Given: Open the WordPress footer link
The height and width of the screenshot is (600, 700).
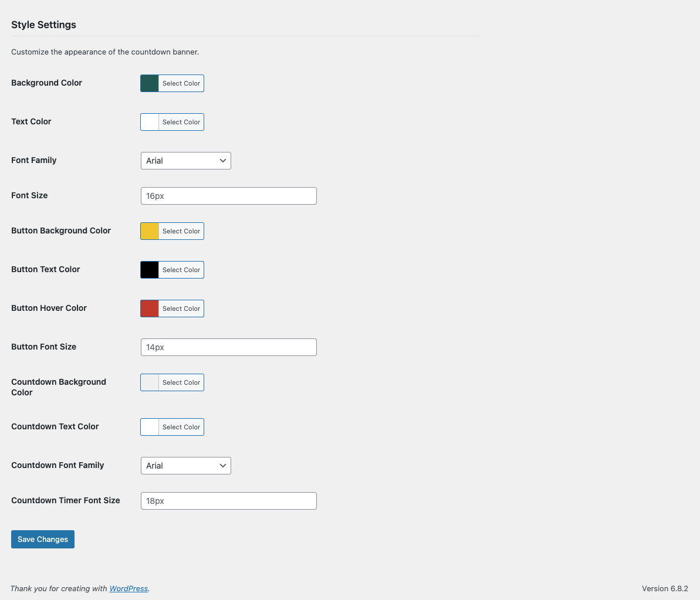Looking at the screenshot, I should 128,588.
